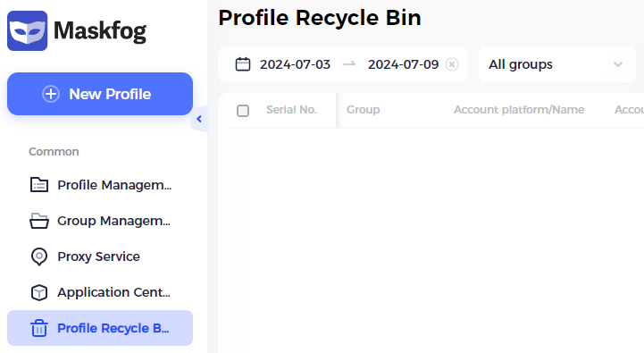Screen dimensions: 644x353
Task: Click the plus icon in New Profile
Action: (x=51, y=94)
